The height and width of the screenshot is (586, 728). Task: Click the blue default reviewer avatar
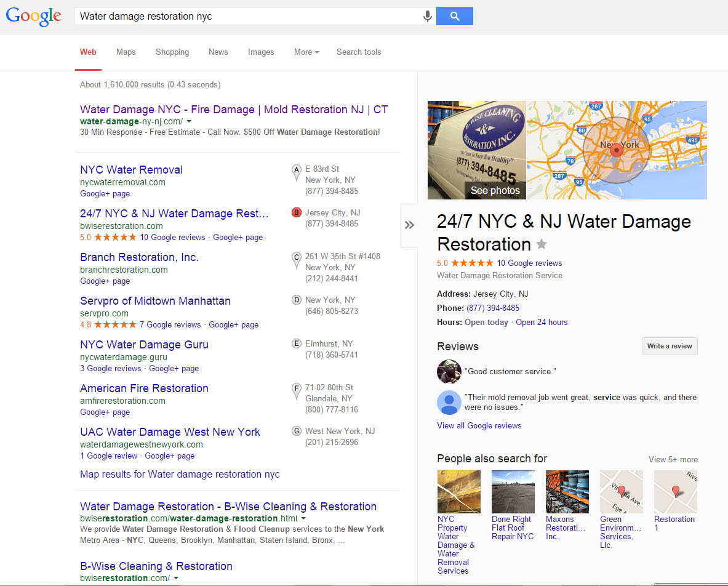point(449,403)
